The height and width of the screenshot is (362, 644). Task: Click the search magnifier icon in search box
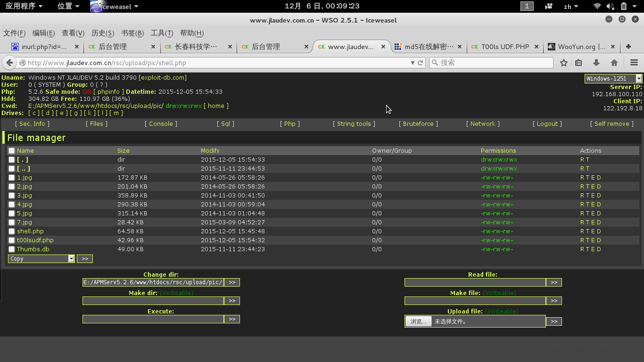tap(435, 63)
